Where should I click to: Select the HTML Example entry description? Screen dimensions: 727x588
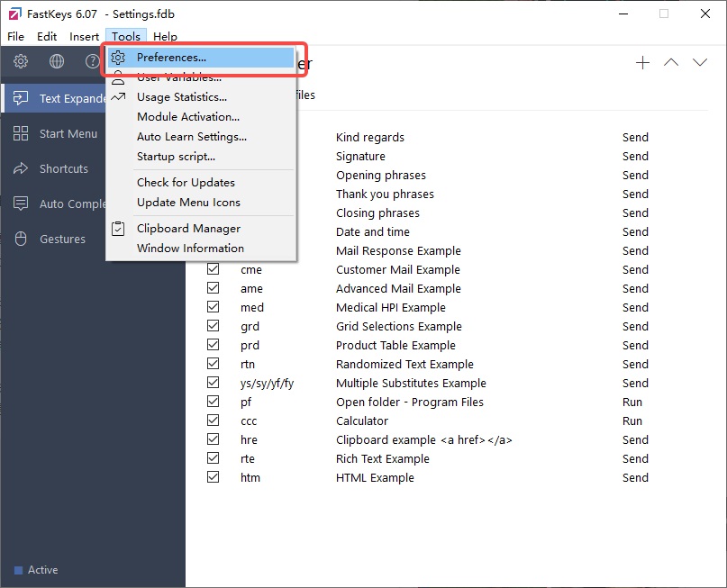[x=375, y=478]
